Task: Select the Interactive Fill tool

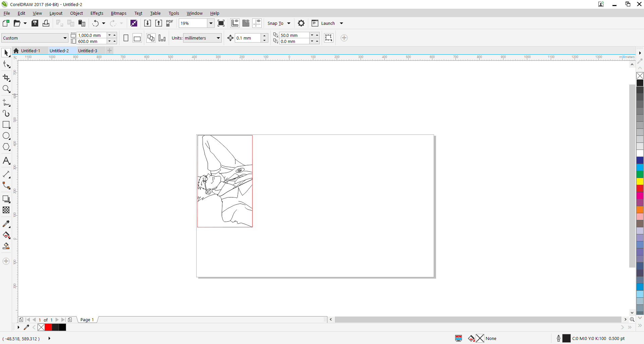Action: point(6,235)
